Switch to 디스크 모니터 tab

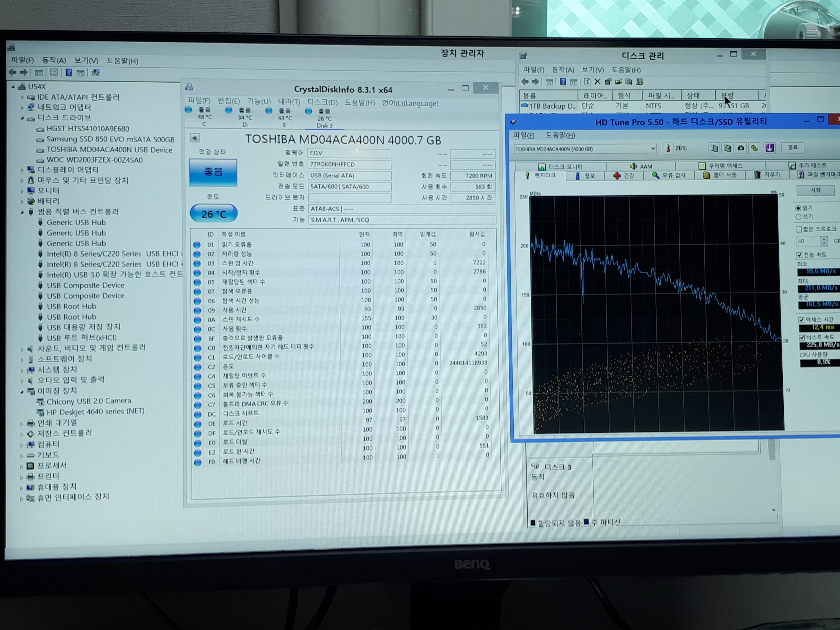click(561, 167)
